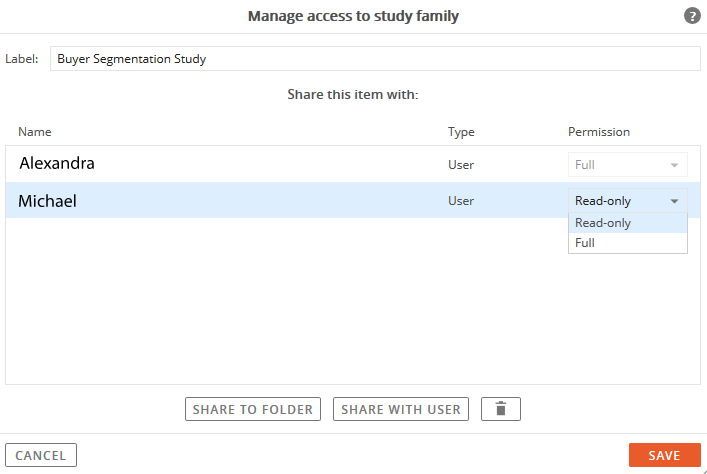Select Read-only option in dropdown list

tap(628, 223)
